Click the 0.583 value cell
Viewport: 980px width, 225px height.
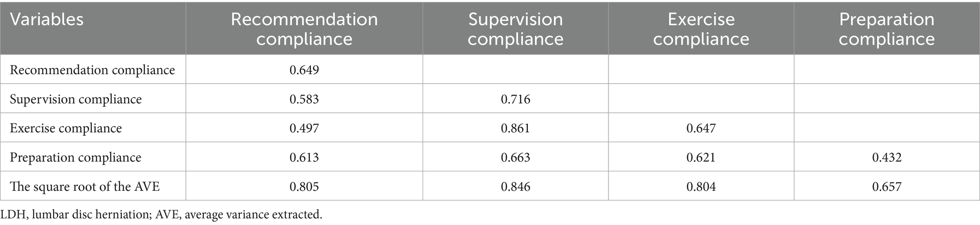304,99
